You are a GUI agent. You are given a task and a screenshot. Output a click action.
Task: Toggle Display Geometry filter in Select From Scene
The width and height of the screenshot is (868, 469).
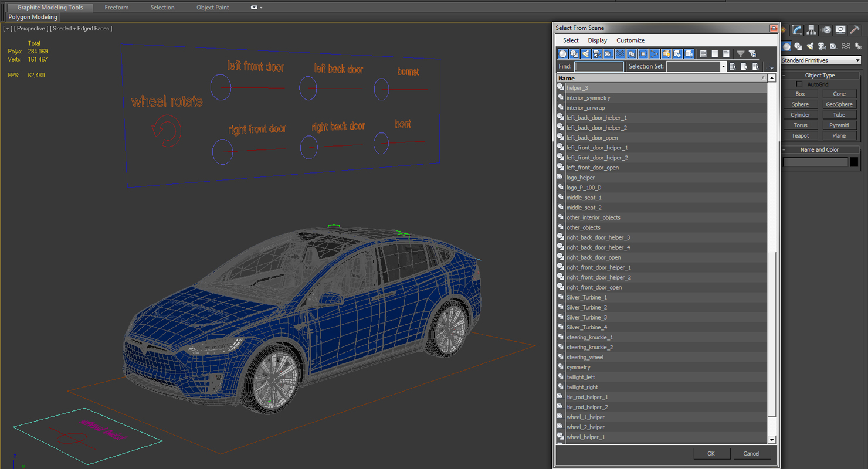tap(562, 54)
